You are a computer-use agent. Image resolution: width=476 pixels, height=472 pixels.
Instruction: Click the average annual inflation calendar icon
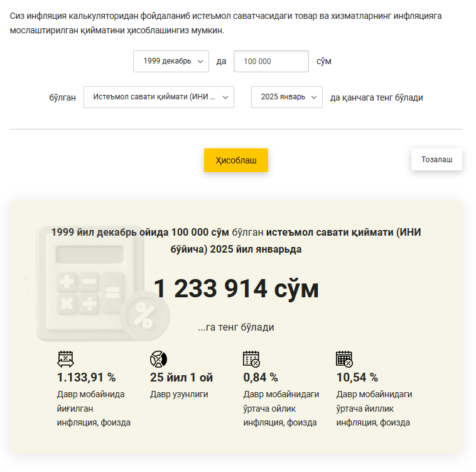pyautogui.click(x=344, y=359)
